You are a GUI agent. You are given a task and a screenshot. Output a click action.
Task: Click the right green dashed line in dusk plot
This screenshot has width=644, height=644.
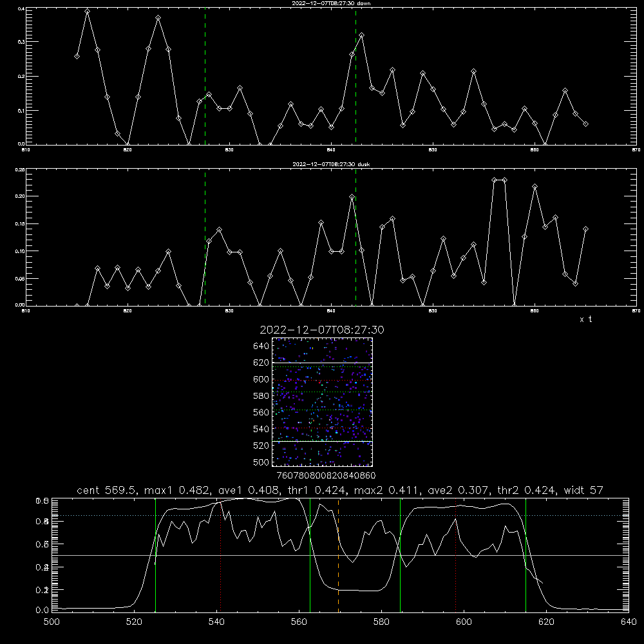[355, 238]
